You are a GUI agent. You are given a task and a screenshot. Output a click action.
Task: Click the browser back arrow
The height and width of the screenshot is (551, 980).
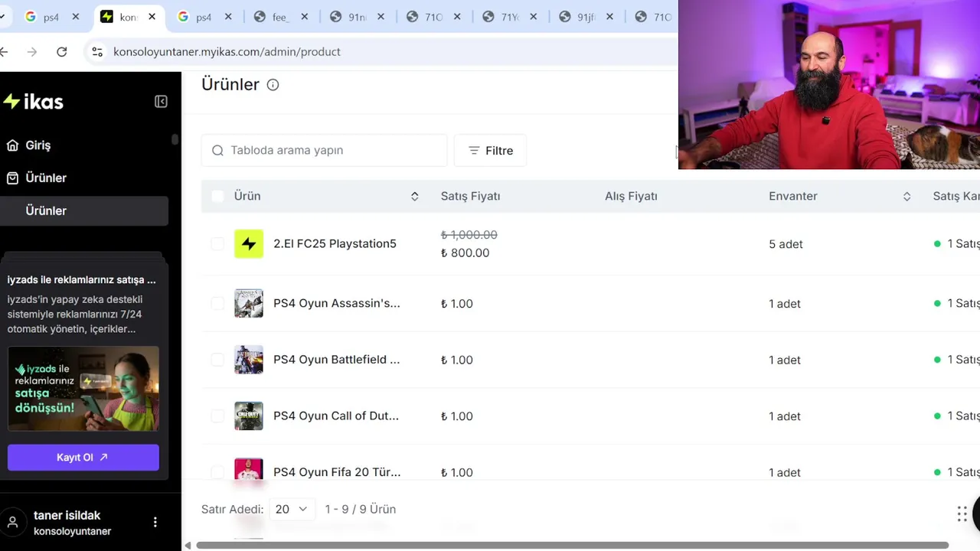[5, 52]
